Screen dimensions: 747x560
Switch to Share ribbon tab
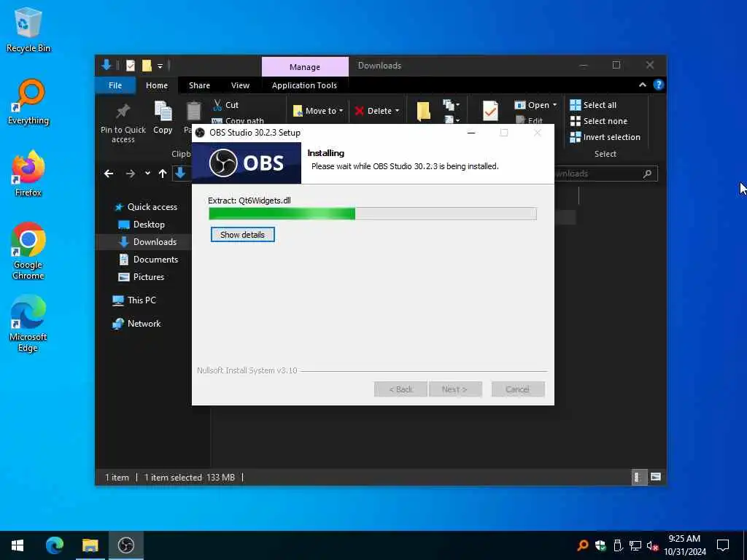coord(199,85)
